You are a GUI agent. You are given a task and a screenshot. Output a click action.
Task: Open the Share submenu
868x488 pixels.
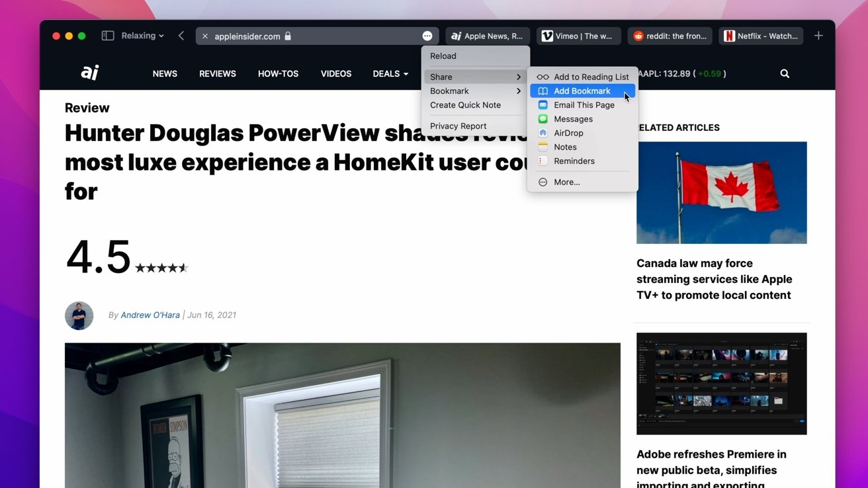[475, 77]
